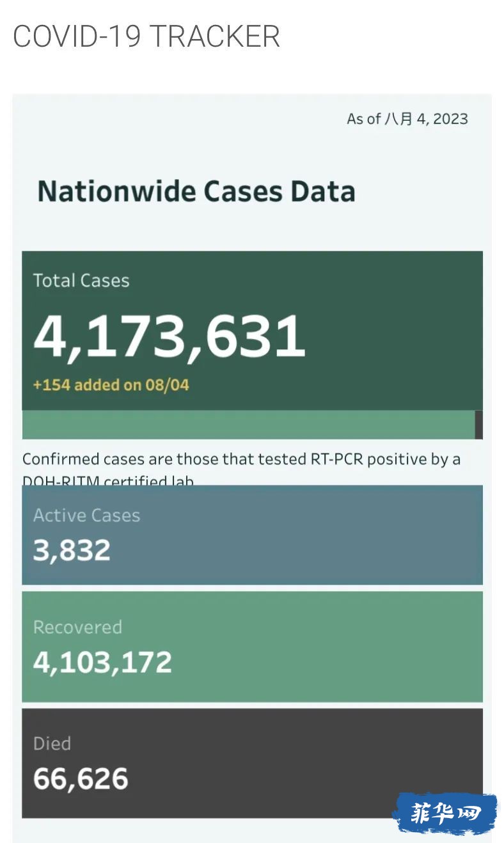Open the Active Cases card
This screenshot has height=843, width=504.
[x=252, y=535]
